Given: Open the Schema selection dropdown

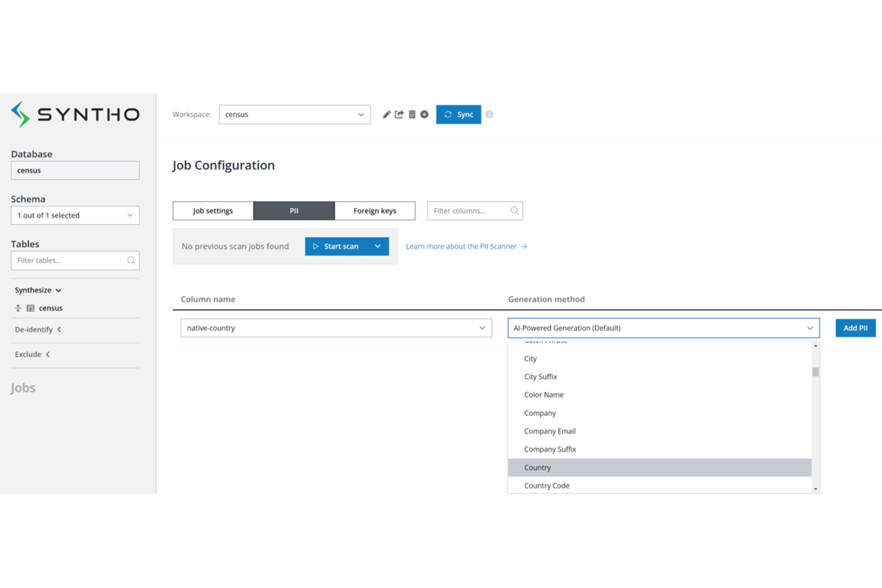Looking at the screenshot, I should point(75,215).
